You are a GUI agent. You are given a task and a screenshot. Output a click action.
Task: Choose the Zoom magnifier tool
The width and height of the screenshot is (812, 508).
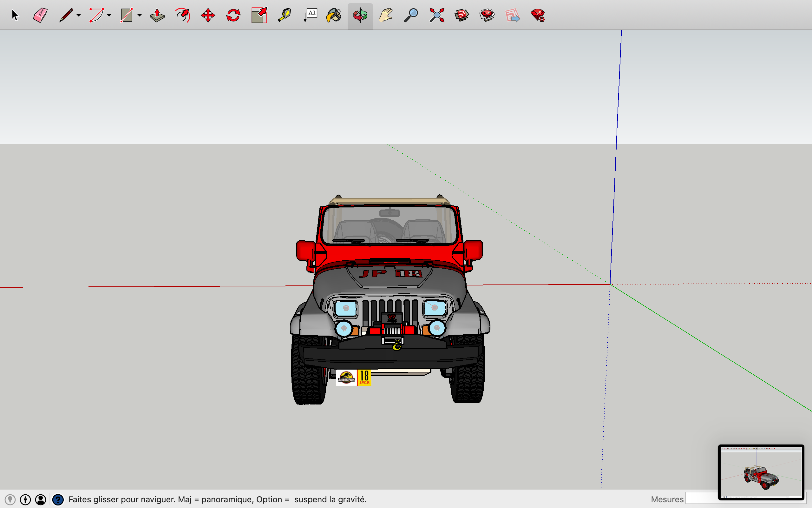(x=411, y=16)
